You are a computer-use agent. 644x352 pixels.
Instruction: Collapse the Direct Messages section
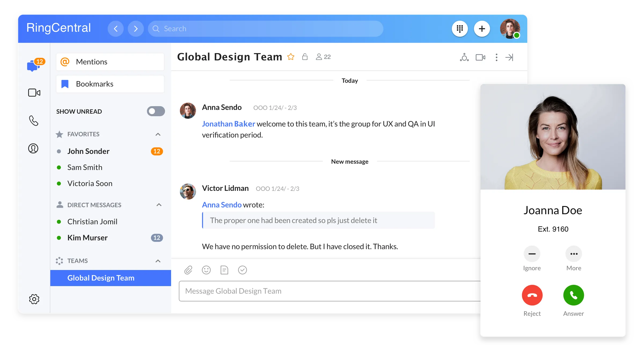(159, 205)
